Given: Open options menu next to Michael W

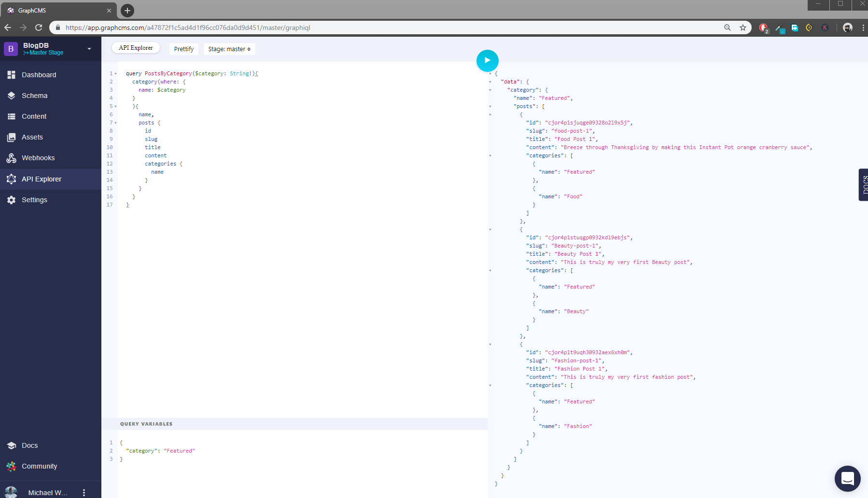Looking at the screenshot, I should 84,492.
